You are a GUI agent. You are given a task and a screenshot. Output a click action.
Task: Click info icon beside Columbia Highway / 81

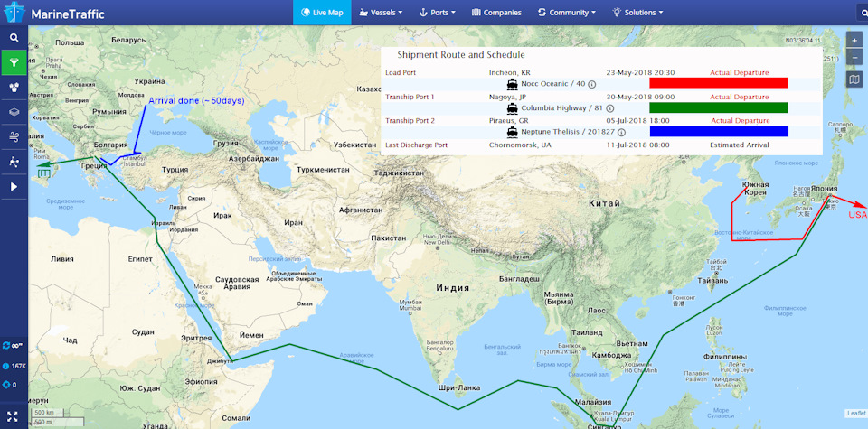[610, 108]
